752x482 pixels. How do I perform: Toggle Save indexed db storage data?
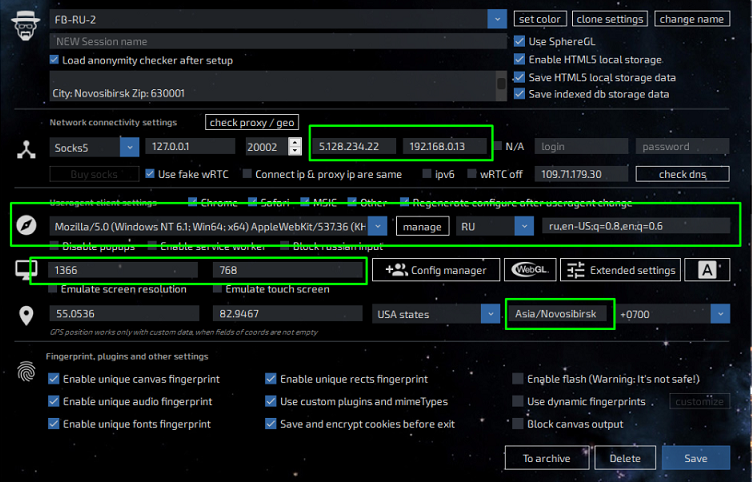[519, 94]
